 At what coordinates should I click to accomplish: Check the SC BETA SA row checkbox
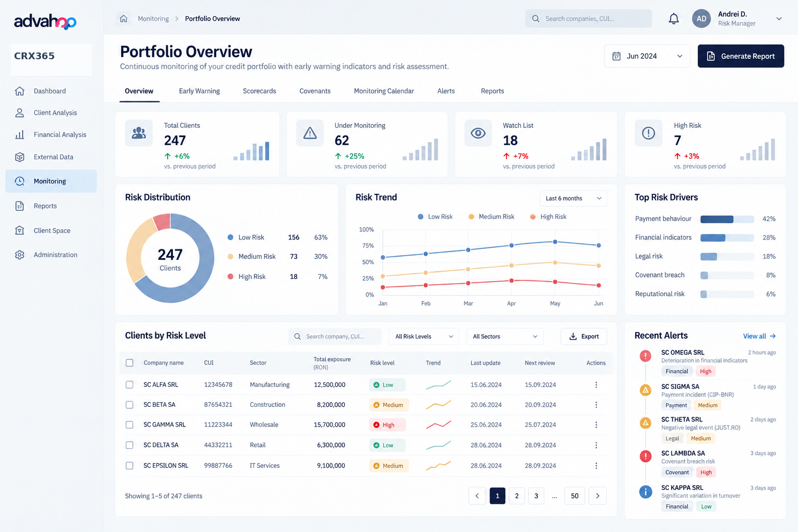[129, 405]
